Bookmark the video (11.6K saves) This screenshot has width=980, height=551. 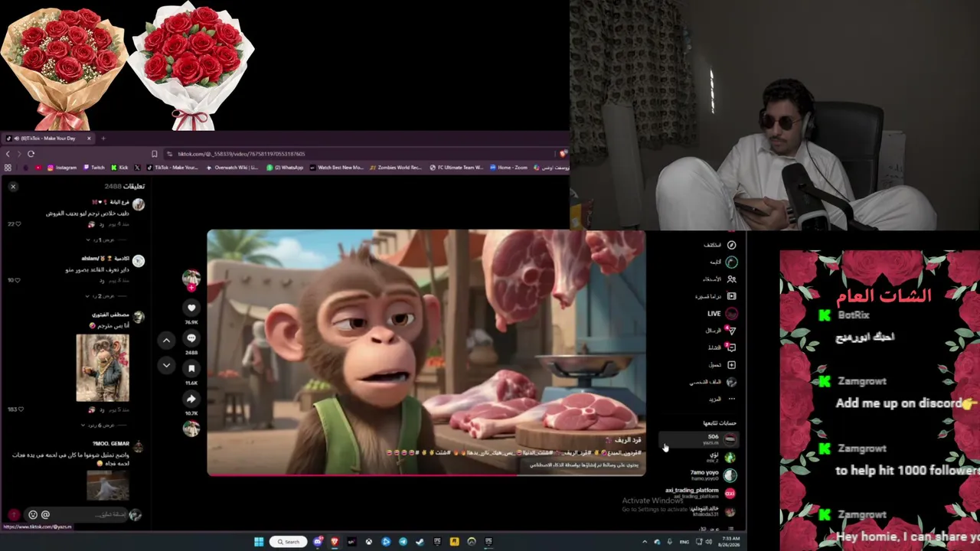pyautogui.click(x=191, y=368)
